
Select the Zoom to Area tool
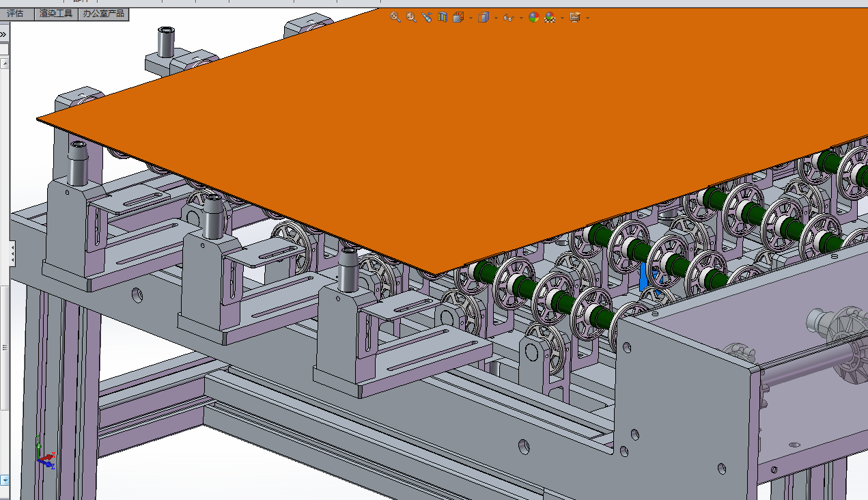coord(411,18)
